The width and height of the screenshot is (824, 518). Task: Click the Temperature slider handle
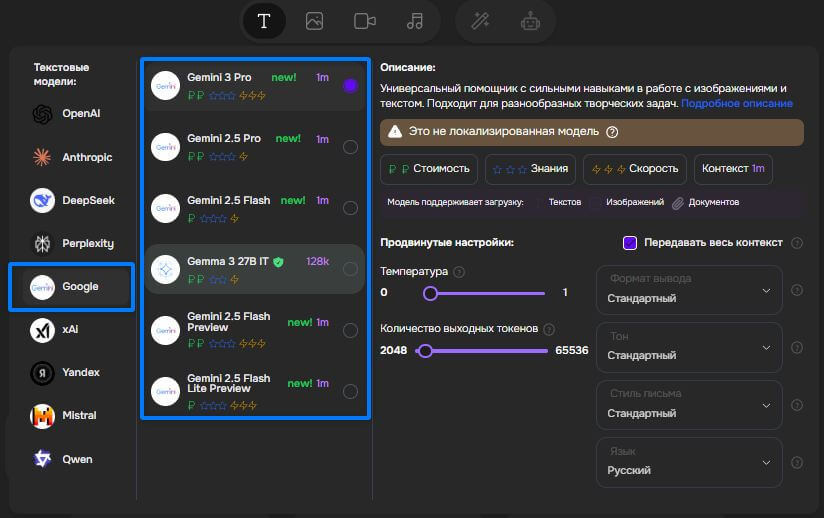pos(430,293)
